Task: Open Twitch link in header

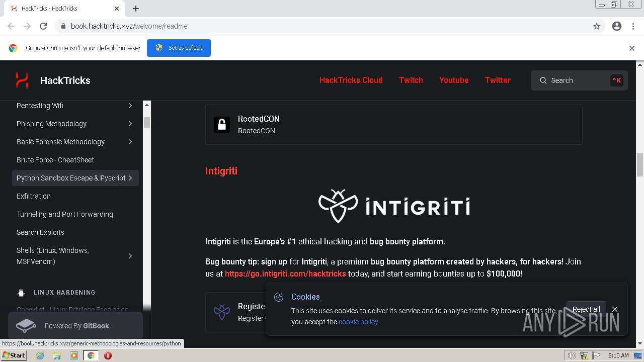Action: (x=411, y=80)
